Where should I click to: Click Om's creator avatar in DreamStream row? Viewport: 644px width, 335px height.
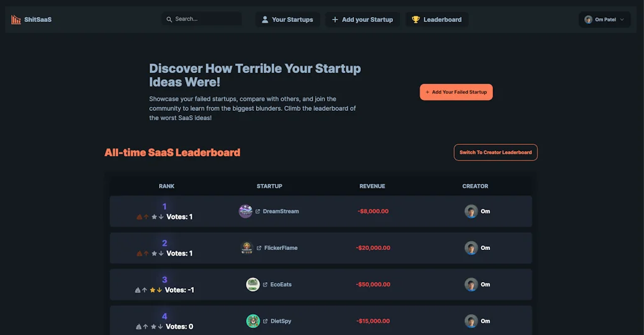click(471, 212)
